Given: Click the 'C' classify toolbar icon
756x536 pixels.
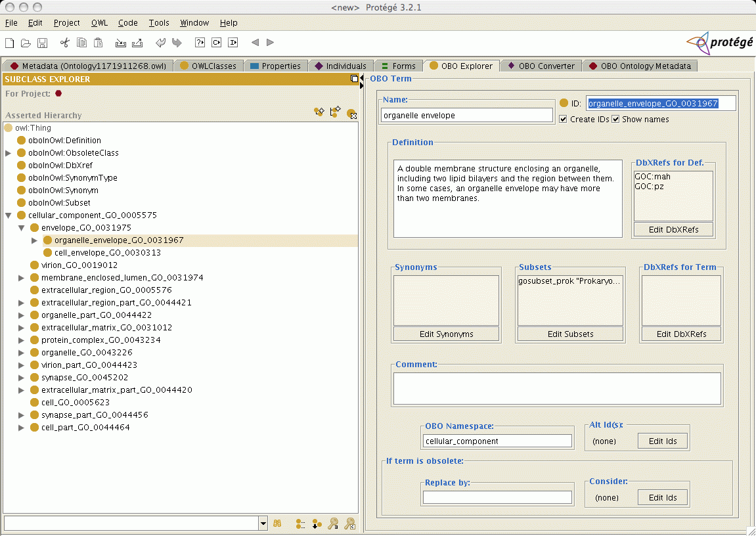Looking at the screenshot, I should click(x=217, y=43).
